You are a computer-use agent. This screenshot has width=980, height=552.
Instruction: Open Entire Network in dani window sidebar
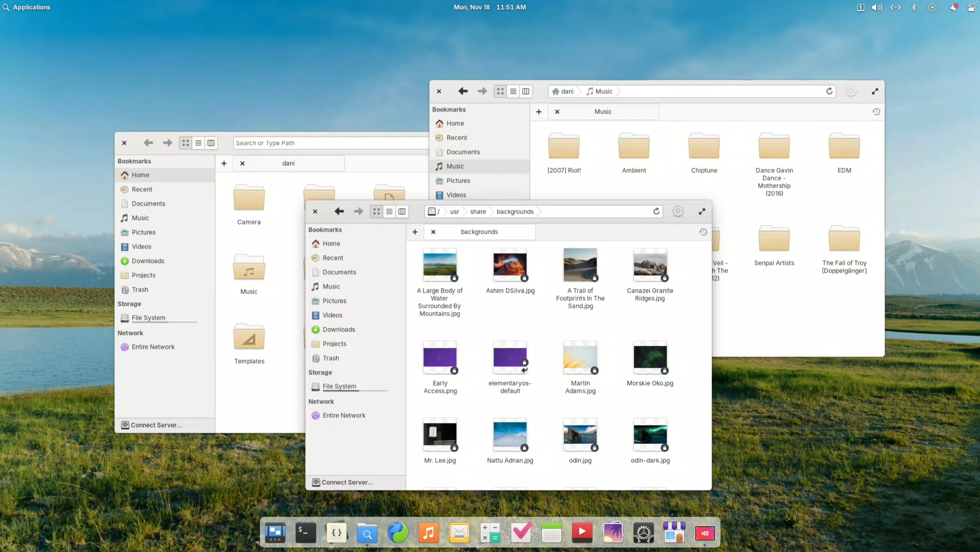153,347
